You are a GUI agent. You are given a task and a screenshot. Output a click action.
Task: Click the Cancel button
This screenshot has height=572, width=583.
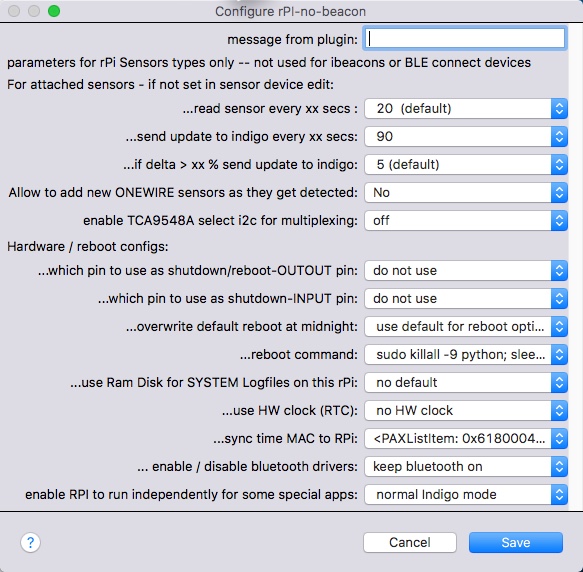tap(410, 542)
